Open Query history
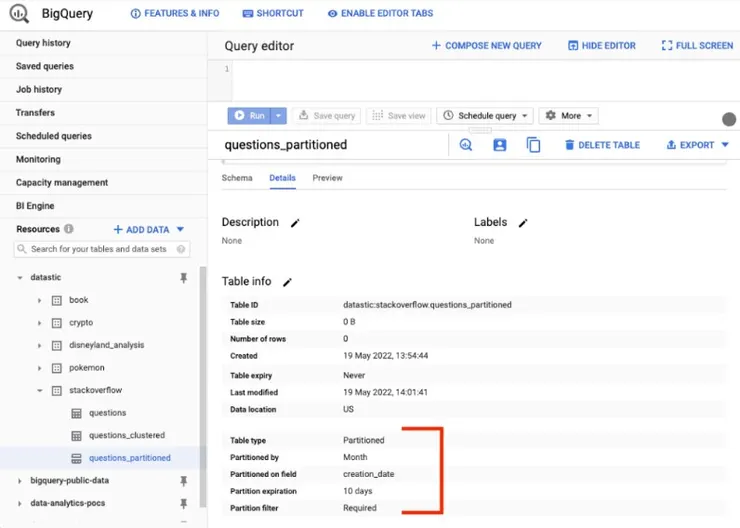The image size is (740, 528). [43, 43]
